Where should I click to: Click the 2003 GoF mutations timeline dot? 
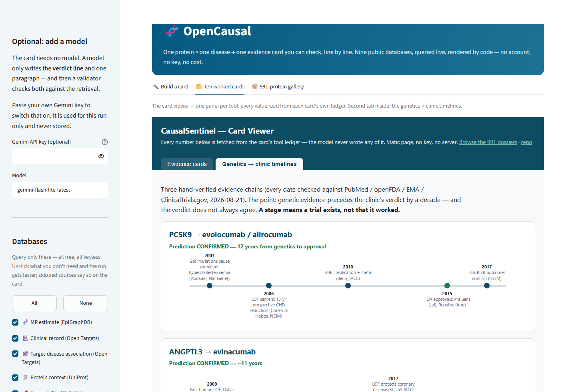pos(210,286)
